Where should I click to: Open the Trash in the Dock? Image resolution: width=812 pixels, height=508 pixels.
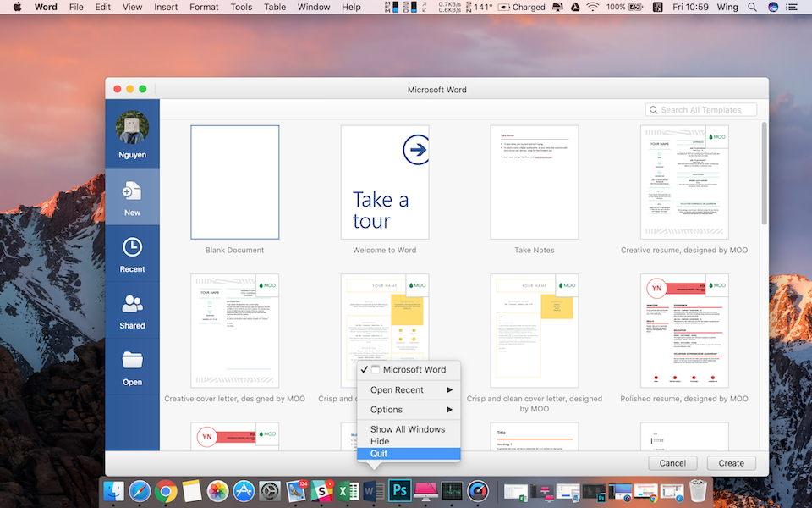[698, 490]
